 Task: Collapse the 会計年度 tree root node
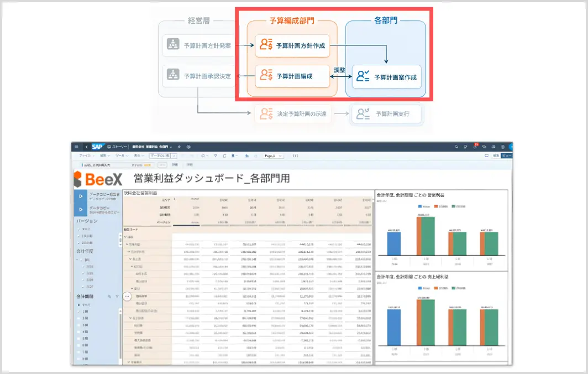click(78, 260)
